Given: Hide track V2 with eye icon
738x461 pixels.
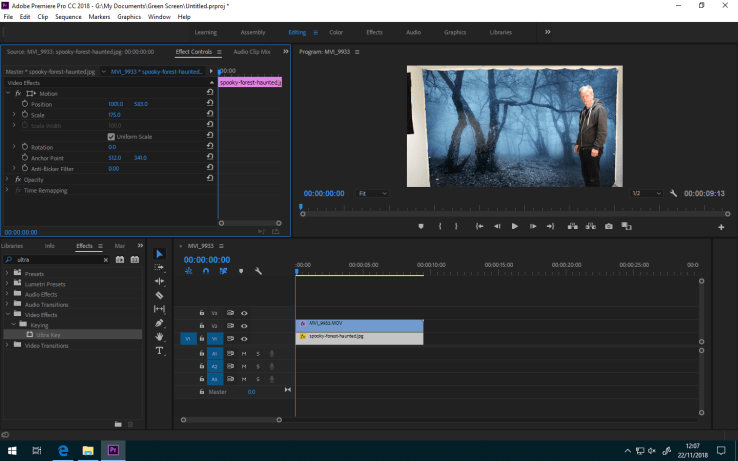Looking at the screenshot, I should tap(244, 326).
